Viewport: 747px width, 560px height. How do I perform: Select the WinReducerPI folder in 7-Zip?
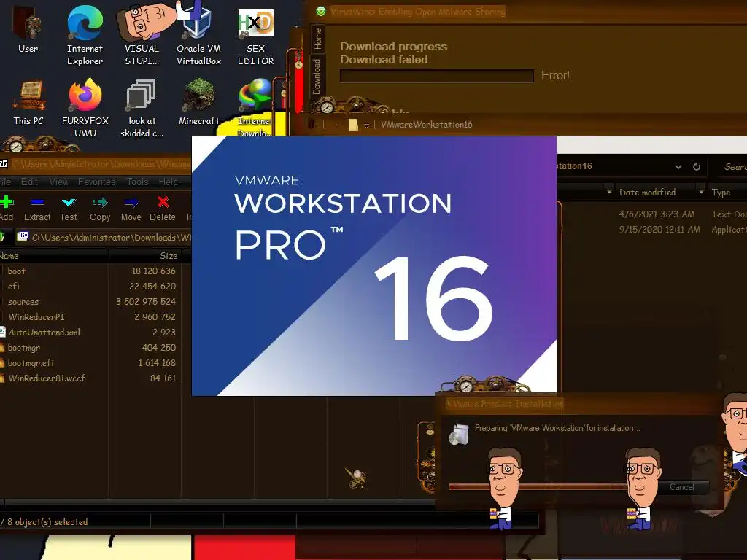36,316
